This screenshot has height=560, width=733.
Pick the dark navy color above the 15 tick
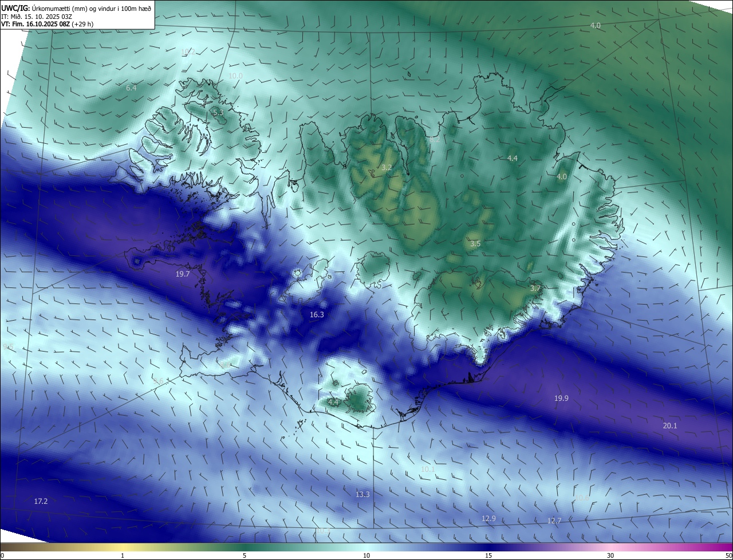[488, 547]
